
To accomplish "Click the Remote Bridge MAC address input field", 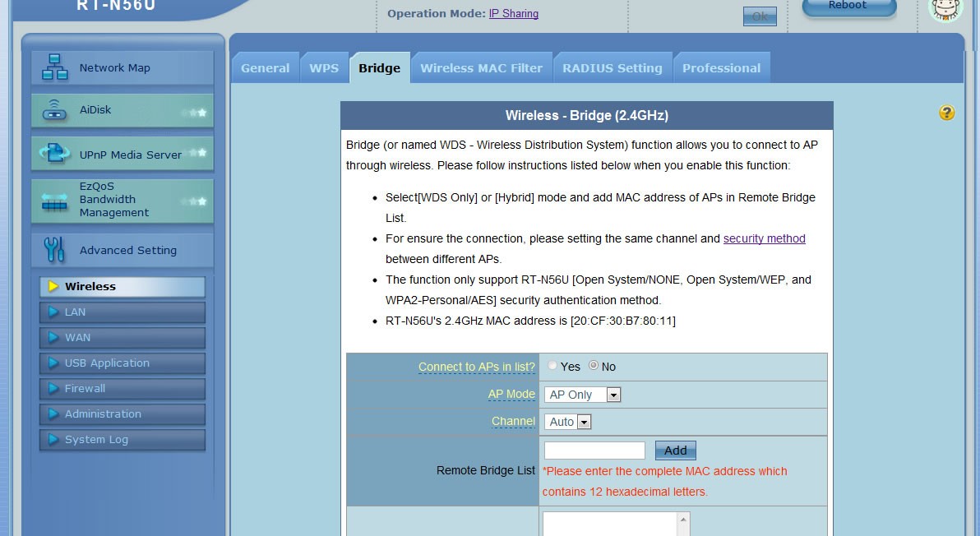I will pos(594,451).
